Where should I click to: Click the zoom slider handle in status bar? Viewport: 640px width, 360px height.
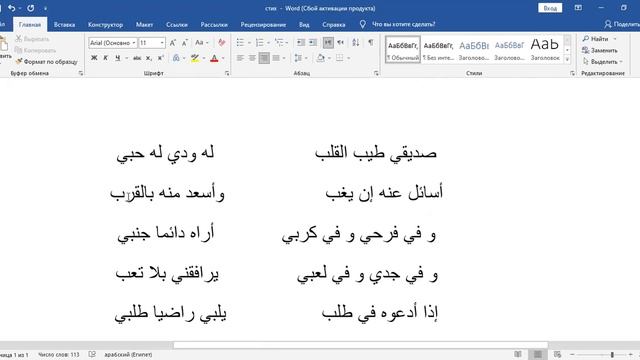click(612, 354)
